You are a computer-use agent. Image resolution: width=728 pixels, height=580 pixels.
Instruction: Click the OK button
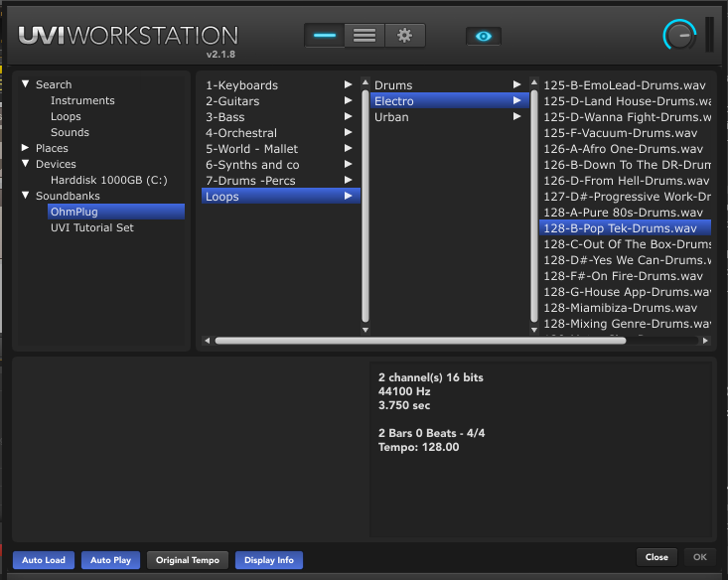[700, 557]
